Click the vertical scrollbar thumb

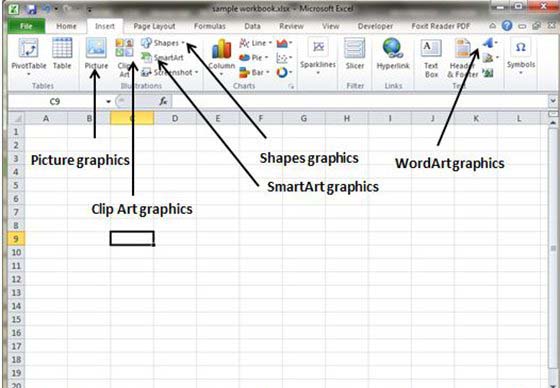(x=553, y=247)
